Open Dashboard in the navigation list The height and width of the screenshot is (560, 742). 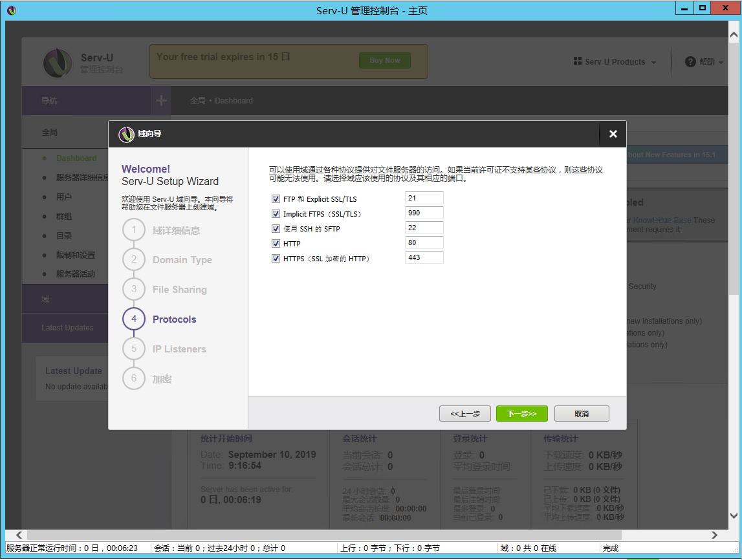tap(76, 158)
